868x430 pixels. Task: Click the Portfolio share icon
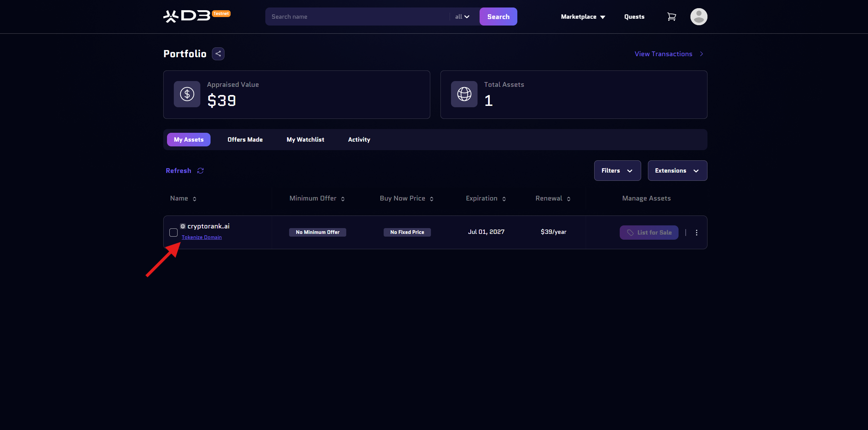(x=218, y=54)
